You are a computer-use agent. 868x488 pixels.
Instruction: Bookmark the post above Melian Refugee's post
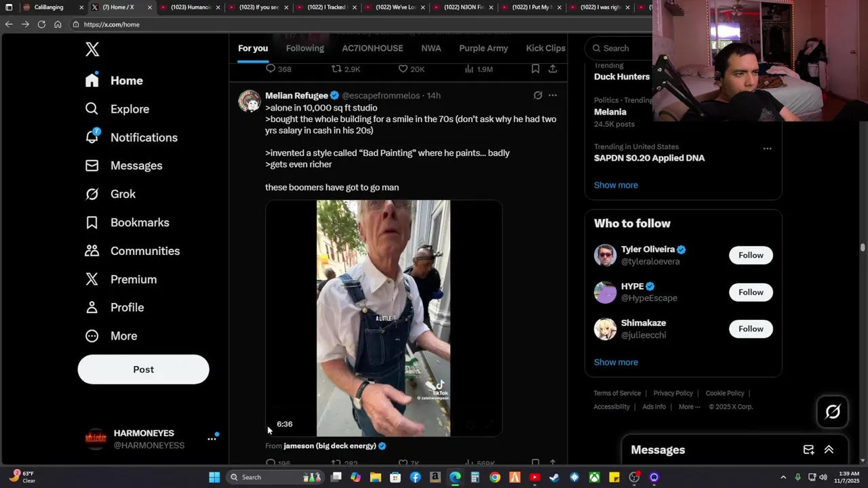coord(535,68)
